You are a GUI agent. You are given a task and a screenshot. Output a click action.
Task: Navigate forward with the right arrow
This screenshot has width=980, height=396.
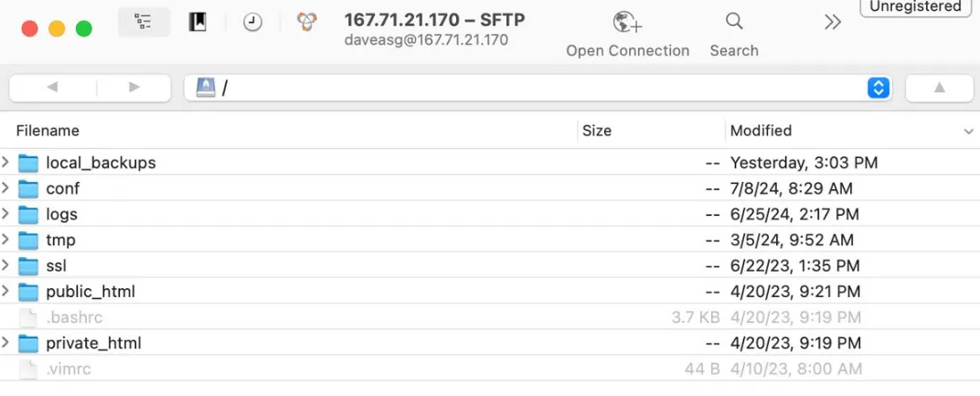(134, 88)
